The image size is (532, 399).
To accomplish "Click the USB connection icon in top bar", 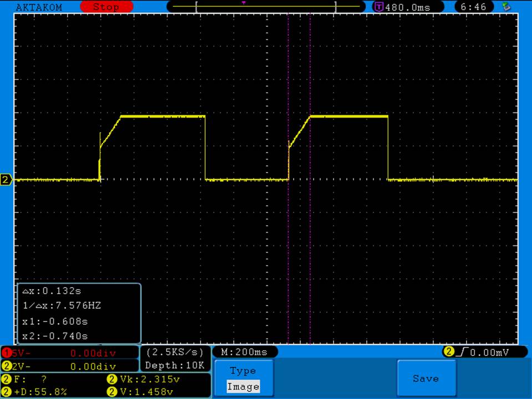I will coord(506,7).
